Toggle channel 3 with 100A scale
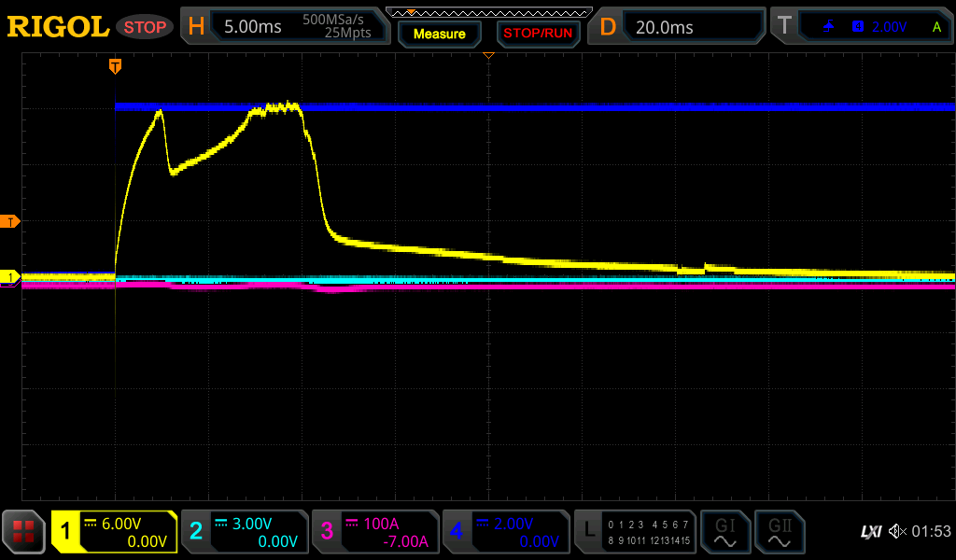 click(375, 532)
